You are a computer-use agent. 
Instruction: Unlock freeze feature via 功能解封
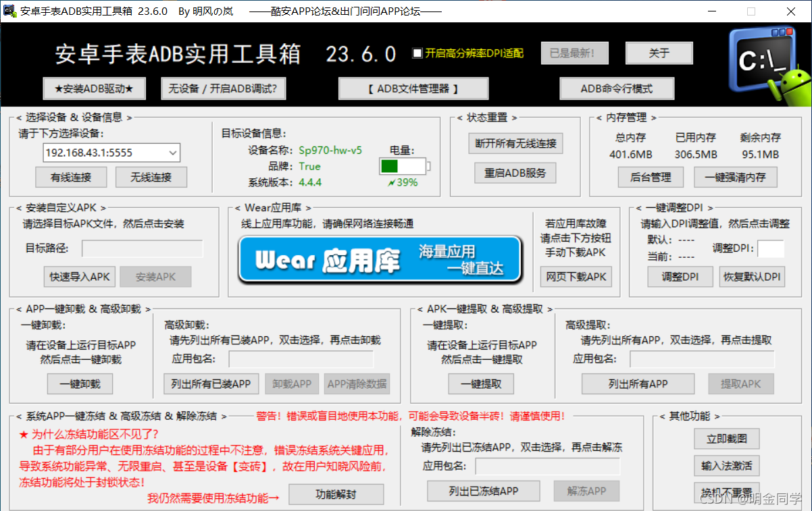pos(336,494)
